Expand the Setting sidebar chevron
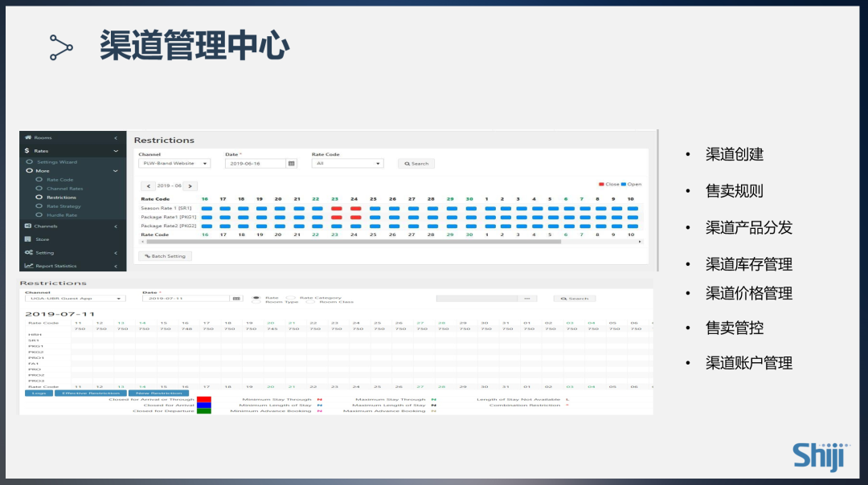The width and height of the screenshot is (868, 485). click(x=116, y=253)
